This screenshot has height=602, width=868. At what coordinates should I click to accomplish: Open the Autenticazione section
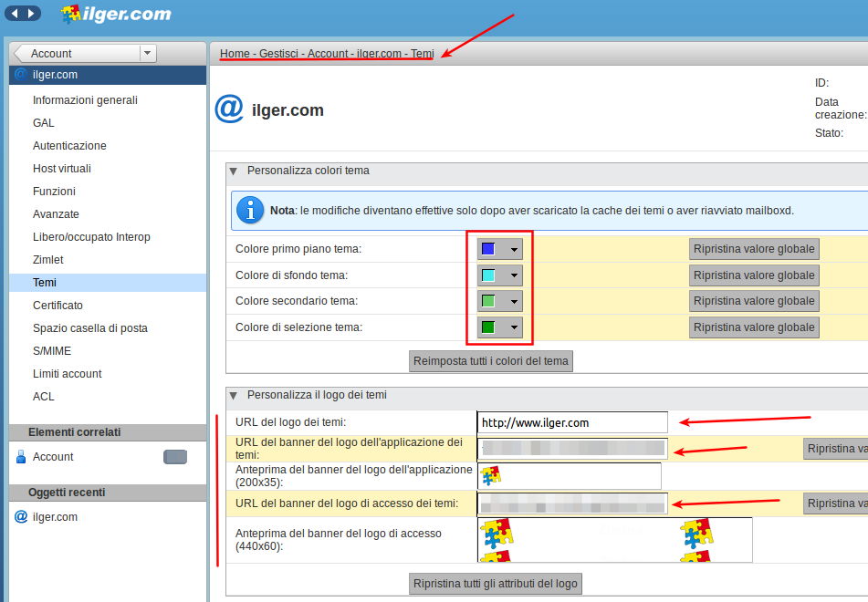(x=69, y=146)
